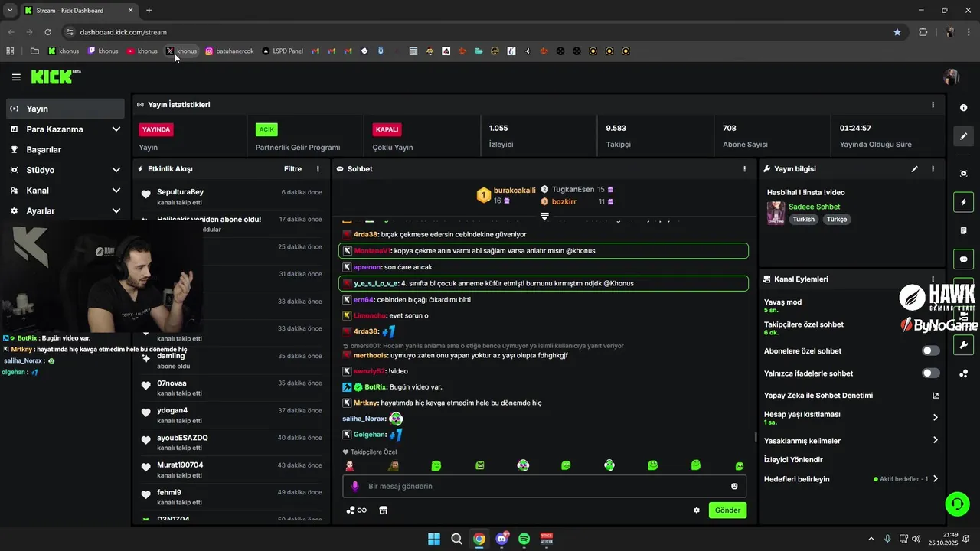Open the Hedefleri belirleyin chevron
The width and height of the screenshot is (980, 551).
click(x=935, y=479)
